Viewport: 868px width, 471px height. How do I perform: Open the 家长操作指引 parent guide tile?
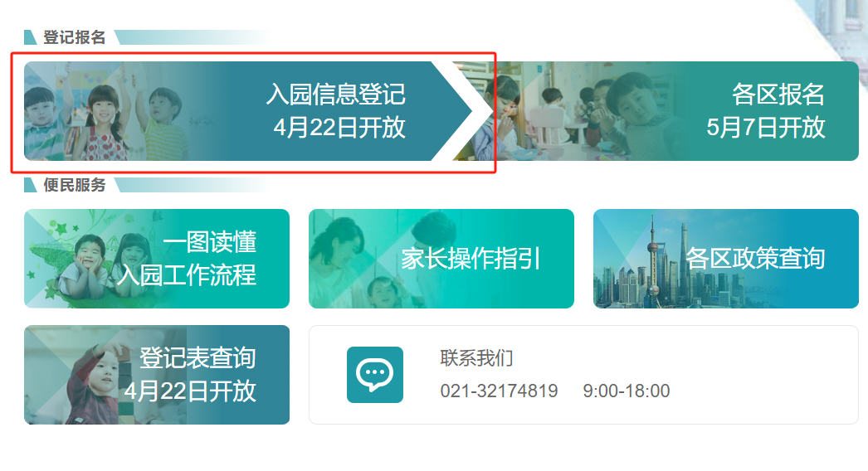(441, 259)
